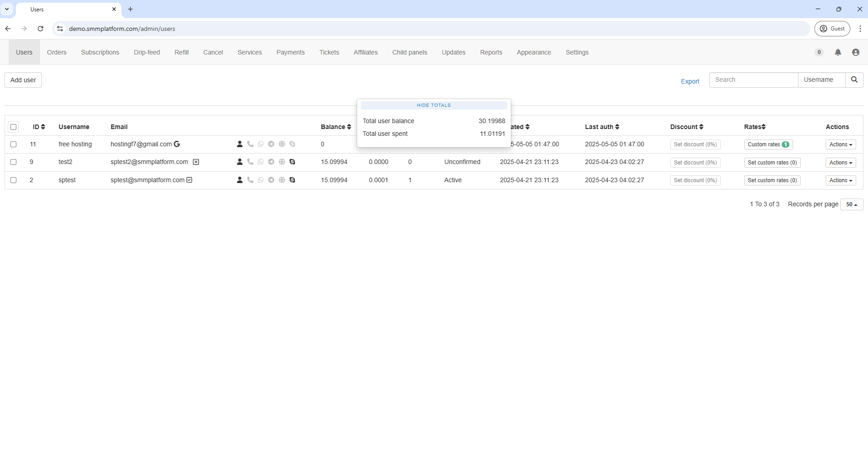Click the Skype icon for user sptest
Viewport: 868px width, 468px height.
(x=292, y=180)
